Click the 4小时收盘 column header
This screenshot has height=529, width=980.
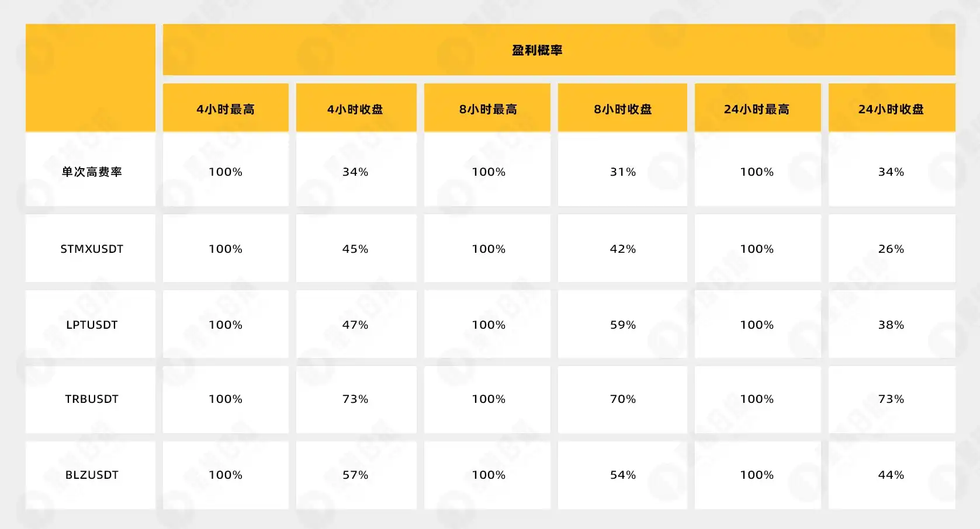pyautogui.click(x=355, y=109)
